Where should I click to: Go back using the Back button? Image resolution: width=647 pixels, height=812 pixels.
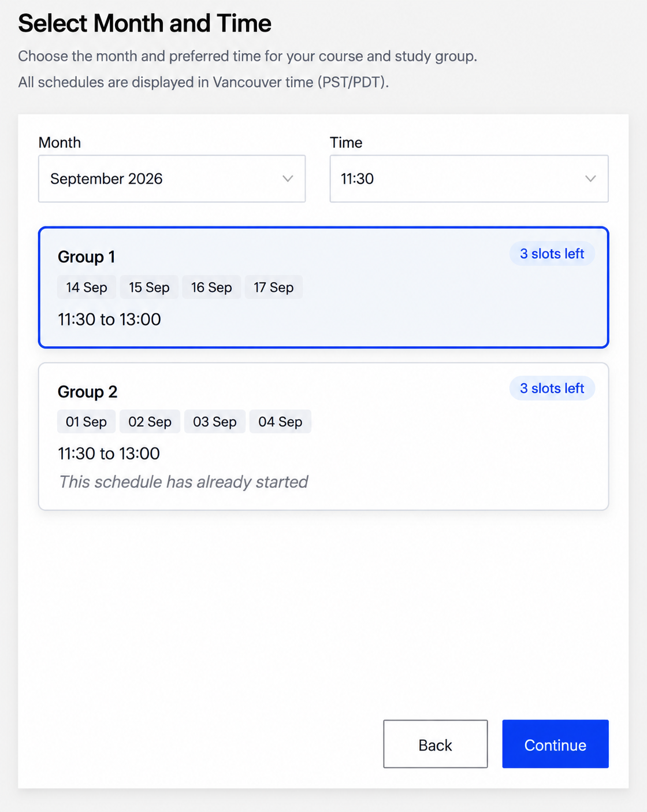pyautogui.click(x=436, y=744)
